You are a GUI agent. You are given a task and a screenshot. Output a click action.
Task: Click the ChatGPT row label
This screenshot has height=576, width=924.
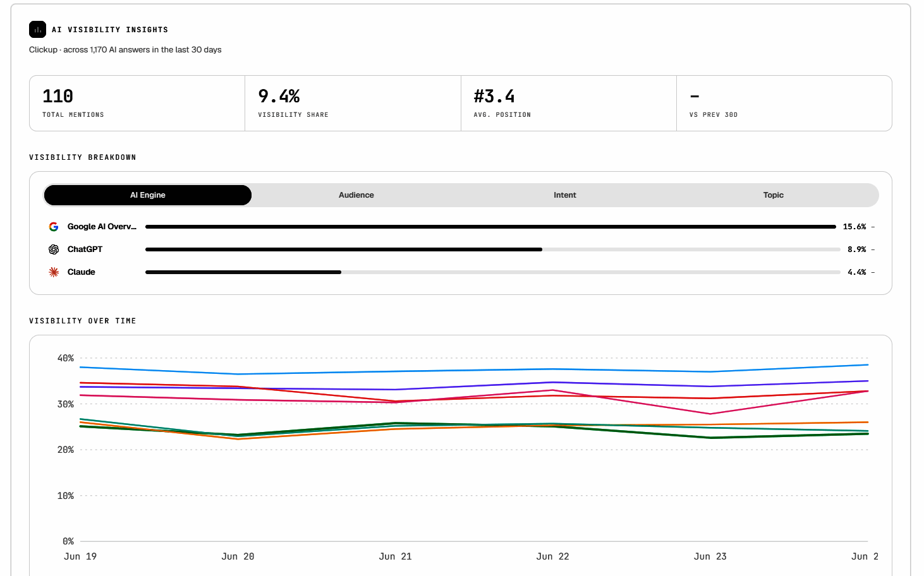click(85, 249)
